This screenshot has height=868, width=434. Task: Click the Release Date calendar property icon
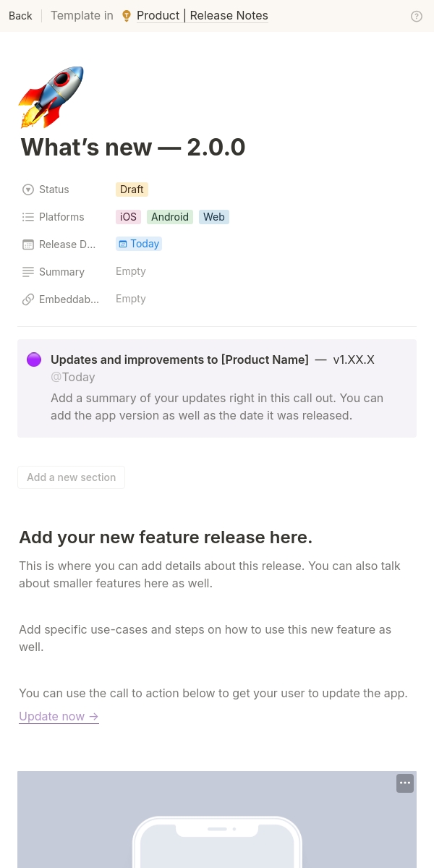(x=28, y=244)
